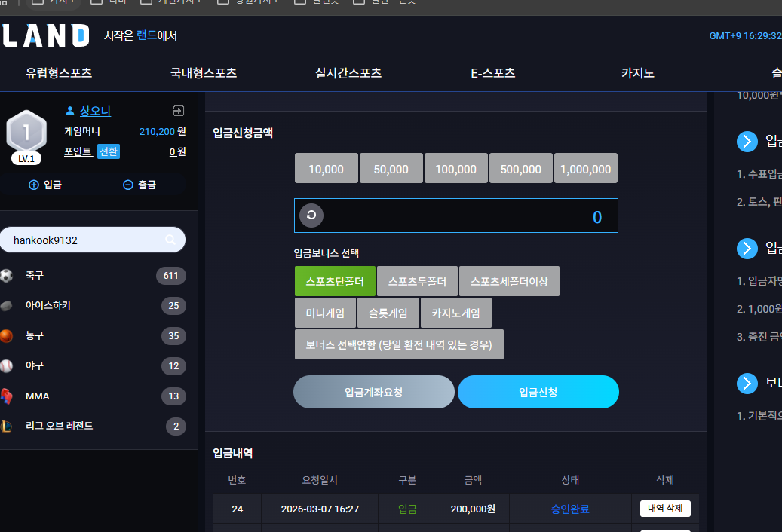The height and width of the screenshot is (532, 782).
Task: Click the basketball icon for 농구
Action: click(x=6, y=336)
